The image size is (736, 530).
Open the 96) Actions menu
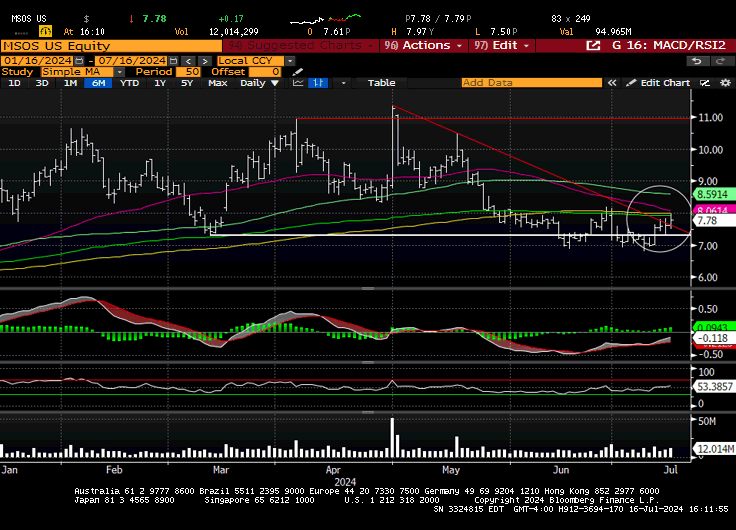click(x=424, y=46)
